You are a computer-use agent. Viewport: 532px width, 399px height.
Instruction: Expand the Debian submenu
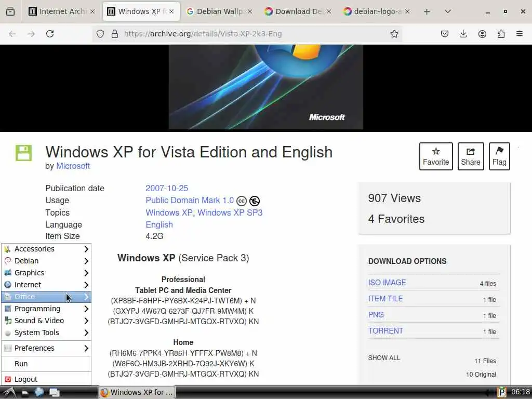coord(46,261)
